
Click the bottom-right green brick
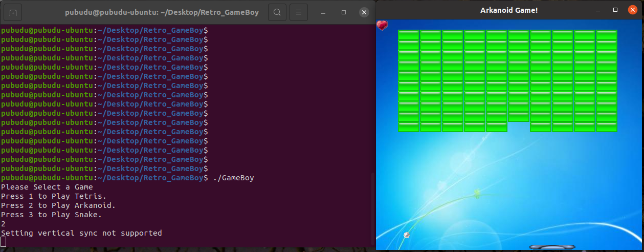(607, 127)
